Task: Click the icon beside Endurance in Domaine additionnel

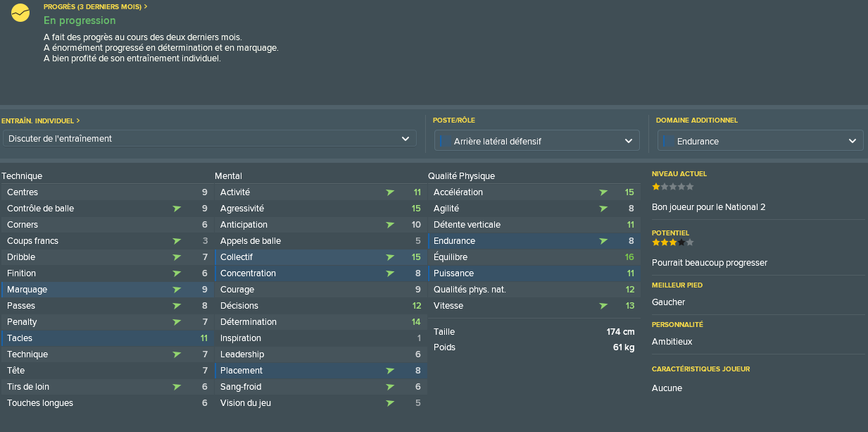Action: (x=668, y=141)
